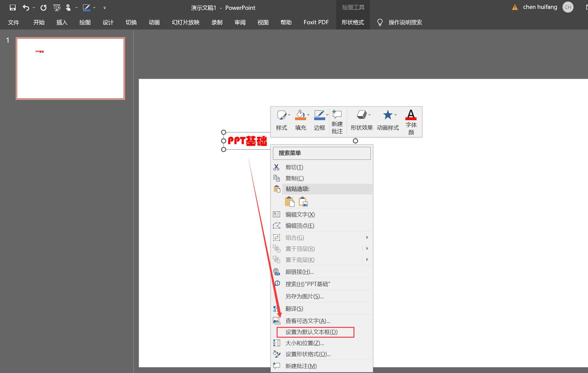
Task: Open the 视图 ribbon tab
Action: coord(263,22)
